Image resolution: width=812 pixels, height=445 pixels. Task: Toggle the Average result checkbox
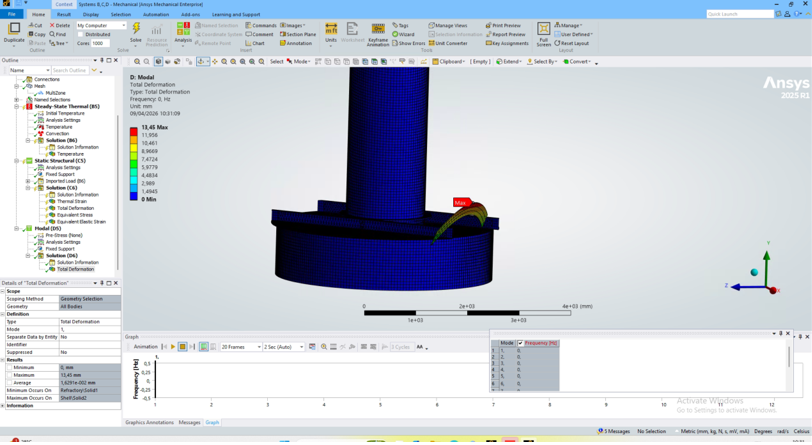(9, 382)
